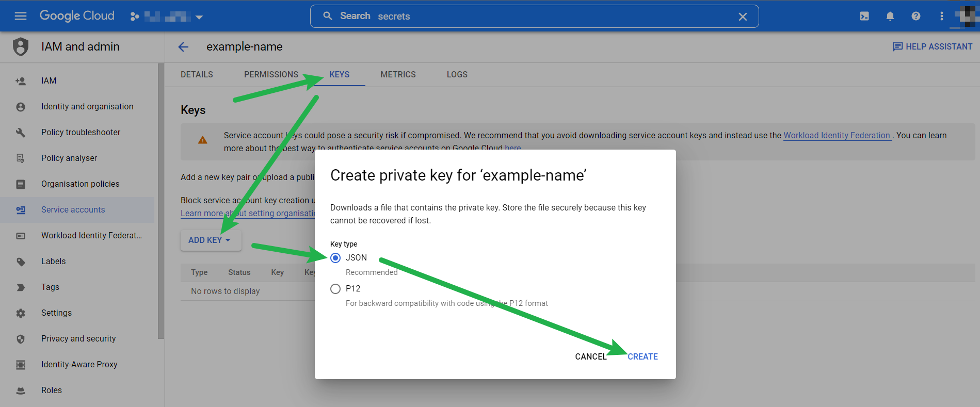Image resolution: width=980 pixels, height=407 pixels.
Task: Click the Google Cloud logo
Action: coord(77,16)
